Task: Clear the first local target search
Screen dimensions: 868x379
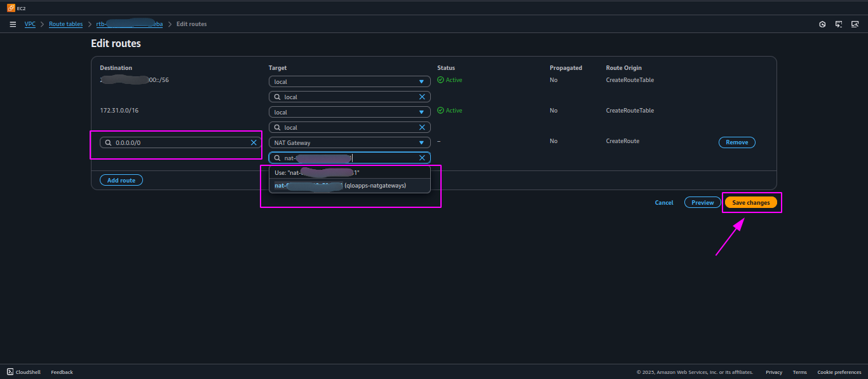Action: 422,97
